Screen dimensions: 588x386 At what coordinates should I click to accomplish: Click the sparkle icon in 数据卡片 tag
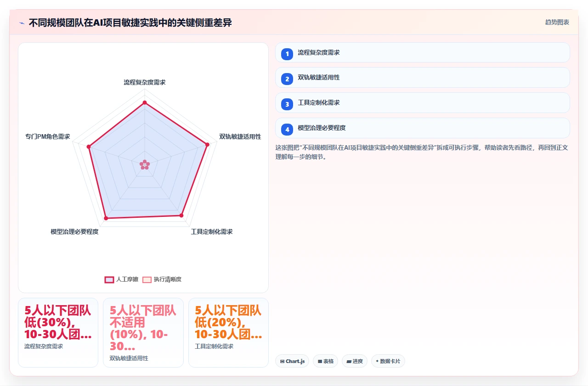coord(377,361)
